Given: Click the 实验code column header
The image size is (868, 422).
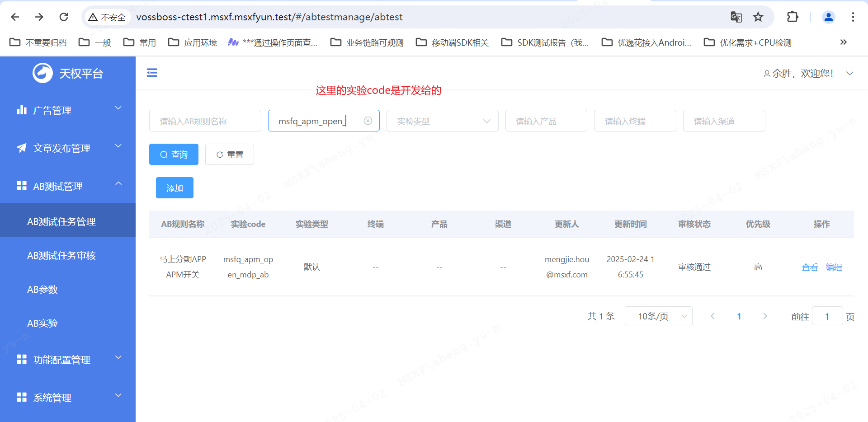Looking at the screenshot, I should (248, 224).
